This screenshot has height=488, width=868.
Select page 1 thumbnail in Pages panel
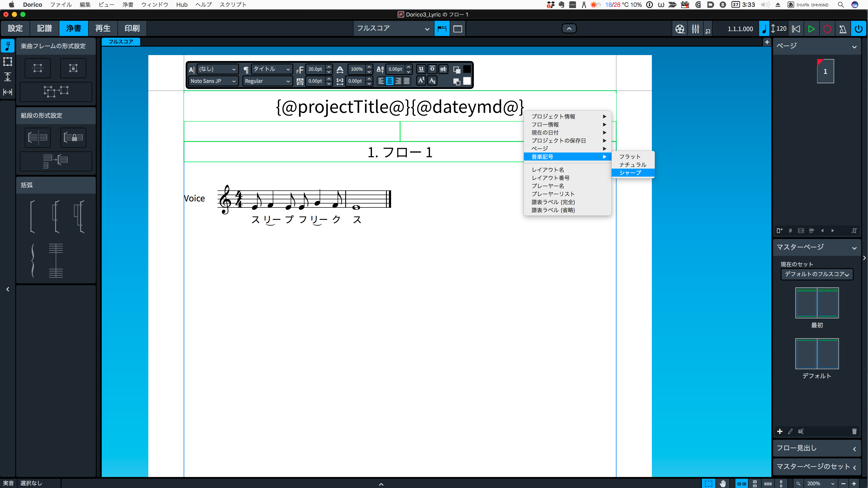[x=825, y=71]
